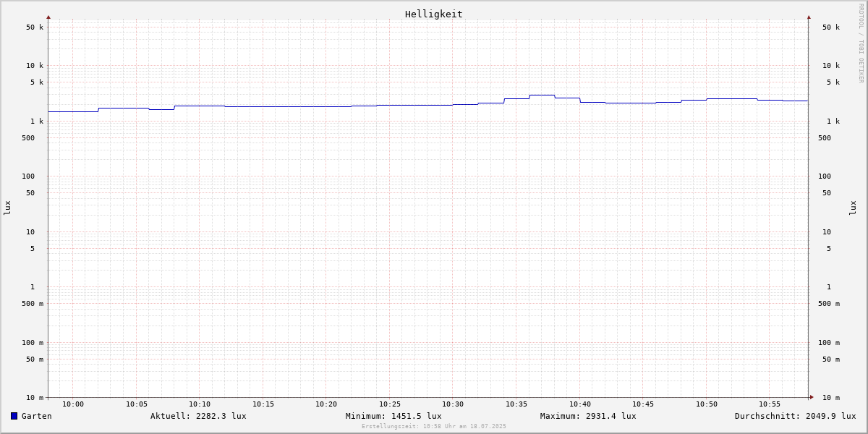Click the red arrow at x-axis end
Image resolution: width=868 pixels, height=434 pixels.
point(812,397)
